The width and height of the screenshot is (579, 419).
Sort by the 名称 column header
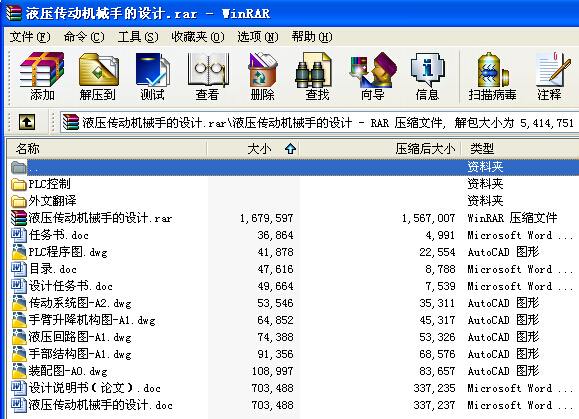(107, 149)
